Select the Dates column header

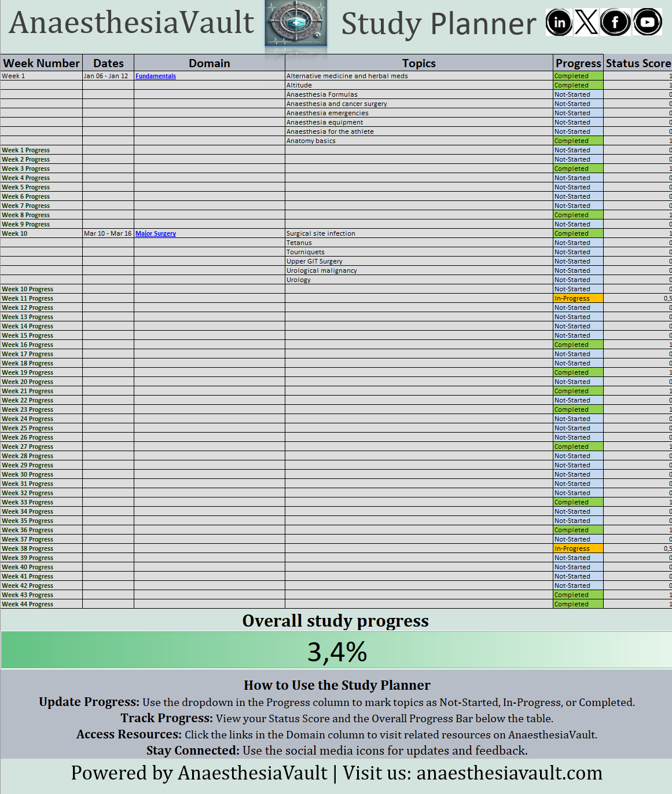(x=108, y=63)
